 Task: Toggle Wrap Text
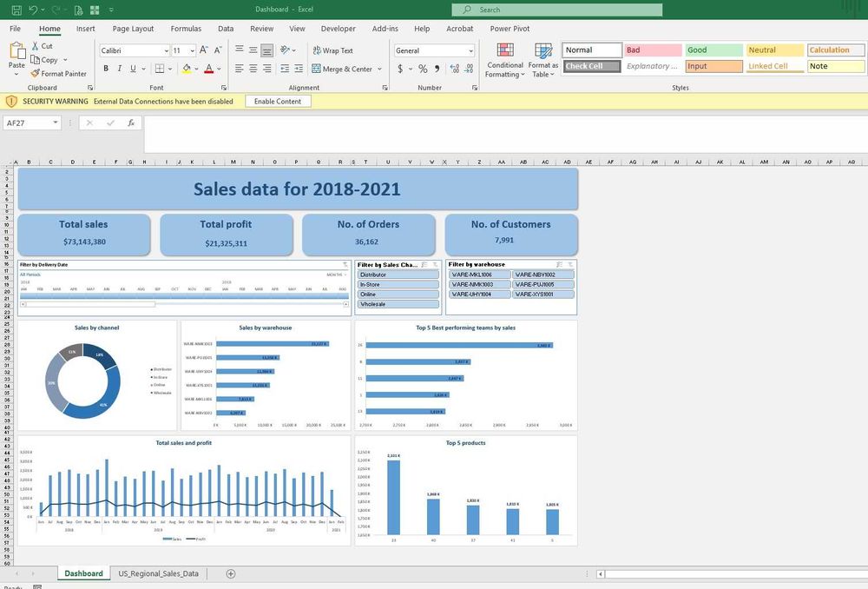tap(332, 50)
